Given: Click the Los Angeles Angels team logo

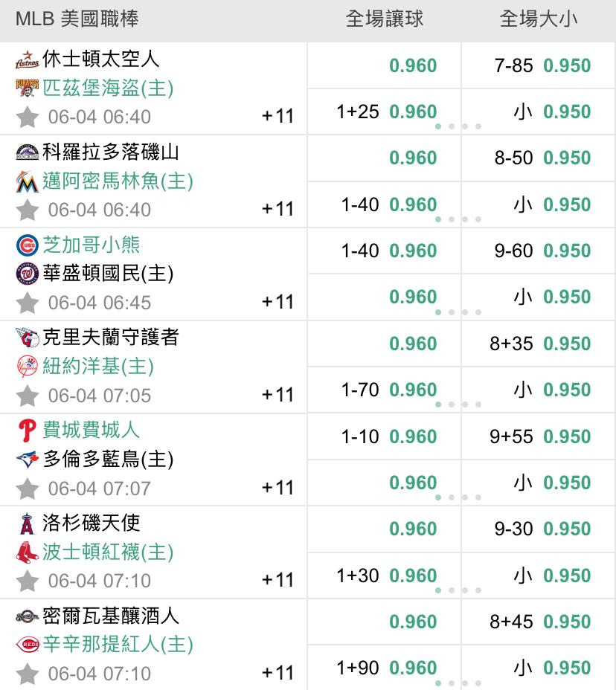Looking at the screenshot, I should [x=27, y=523].
